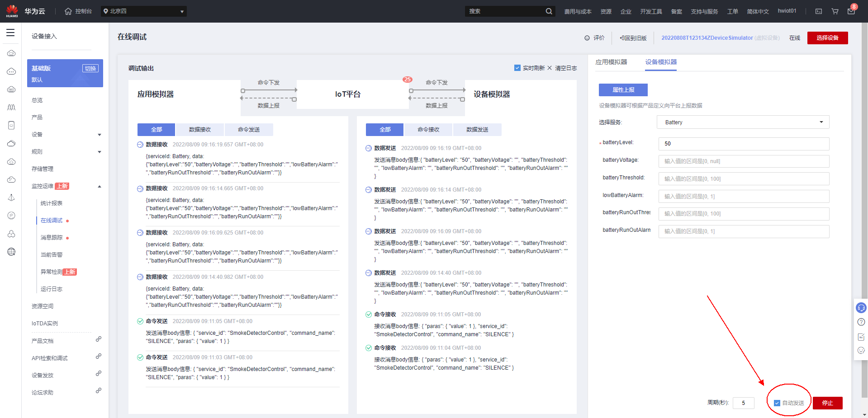Show 命令接收 logs in device simulator
868x418 pixels.
coord(428,130)
